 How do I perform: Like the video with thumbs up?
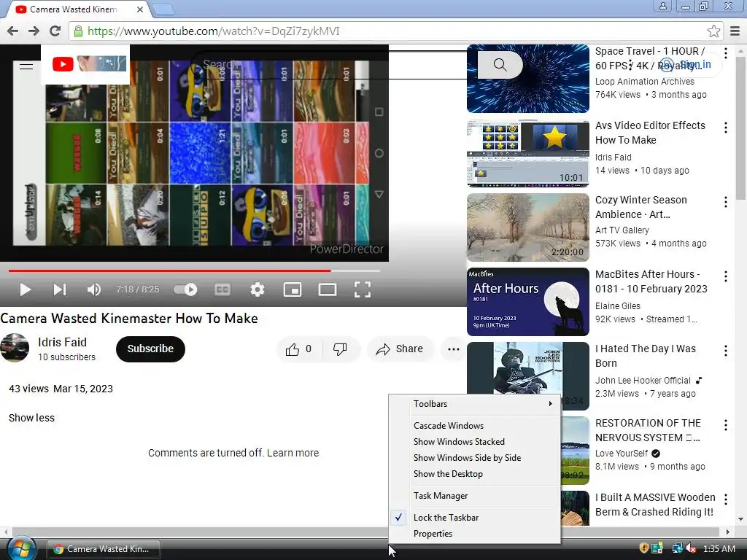point(298,349)
